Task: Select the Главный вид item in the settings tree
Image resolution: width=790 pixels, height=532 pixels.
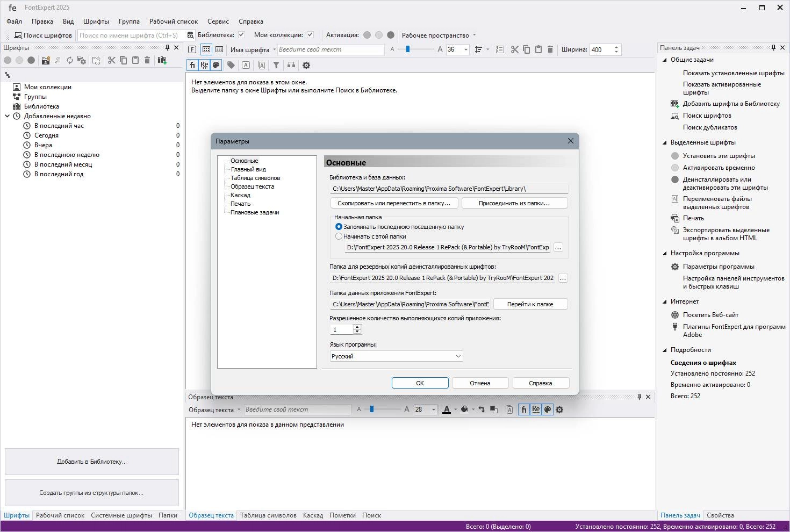Action: [248, 169]
